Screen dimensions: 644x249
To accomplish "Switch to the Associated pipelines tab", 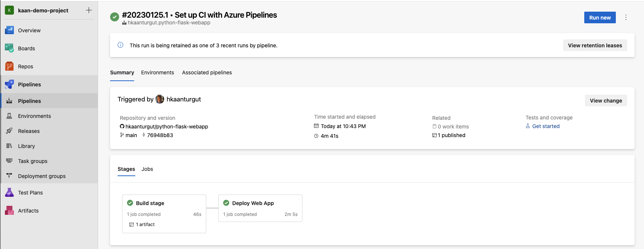I will point(207,73).
